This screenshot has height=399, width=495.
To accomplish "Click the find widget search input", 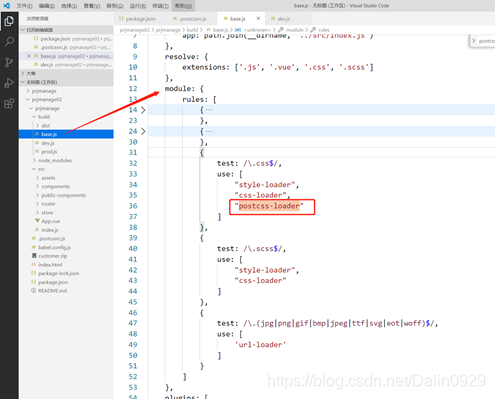I will point(487,41).
